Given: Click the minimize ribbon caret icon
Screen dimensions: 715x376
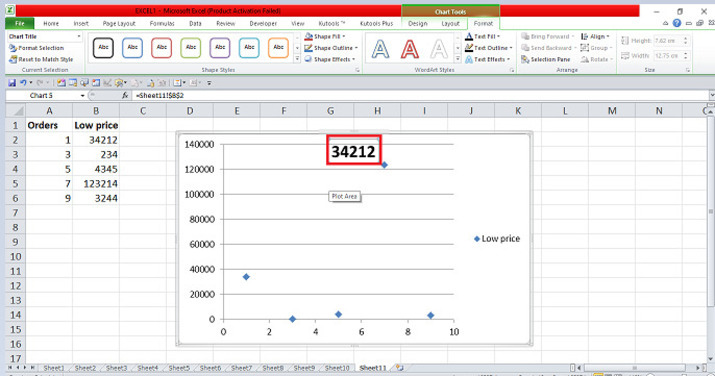Looking at the screenshot, I should tap(665, 23).
